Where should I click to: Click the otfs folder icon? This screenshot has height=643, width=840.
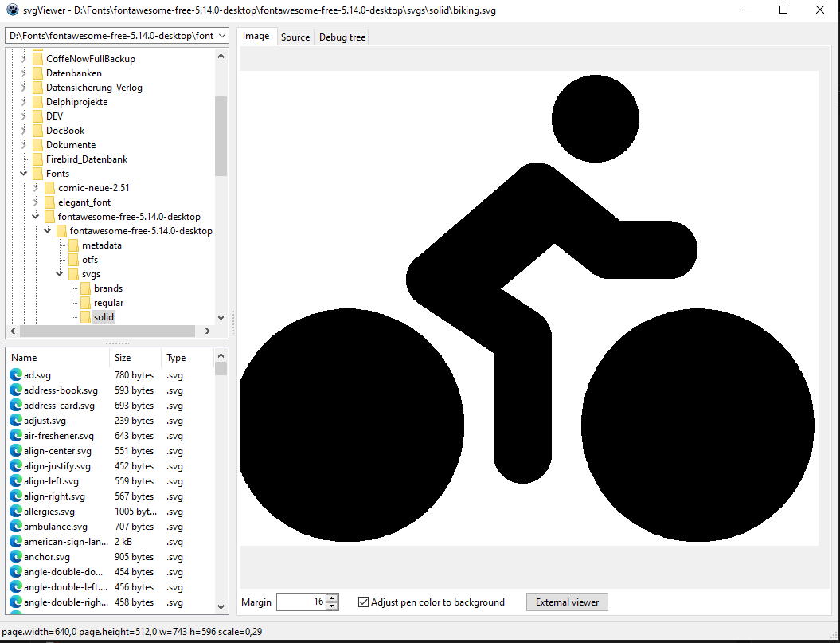pos(73,260)
